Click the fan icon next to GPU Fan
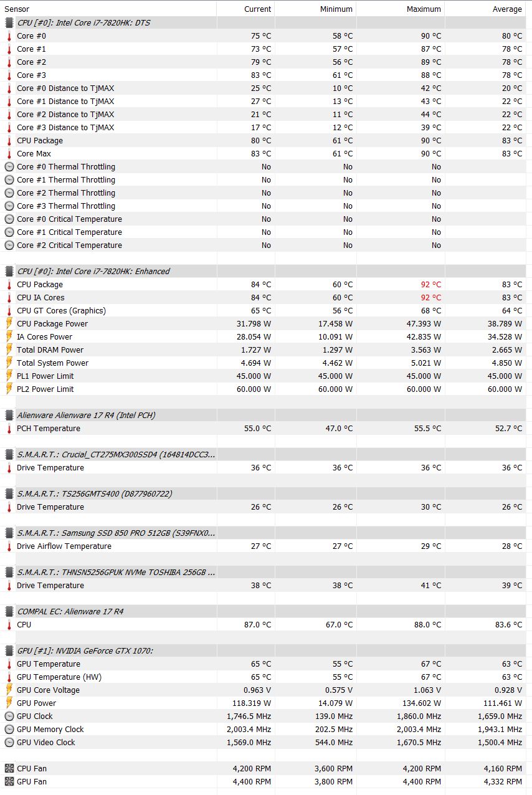Image resolution: width=532 pixels, height=795 pixels. point(9,782)
